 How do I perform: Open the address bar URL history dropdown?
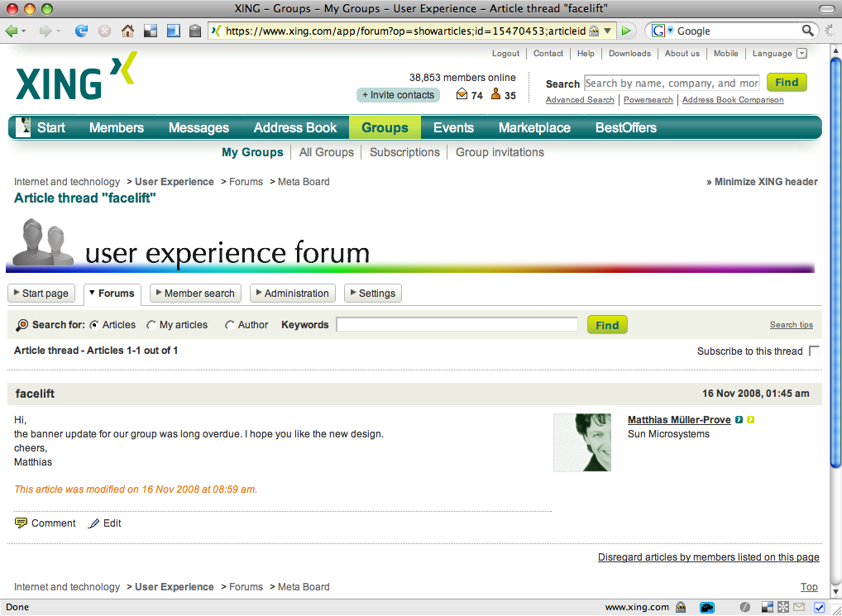click(x=607, y=31)
